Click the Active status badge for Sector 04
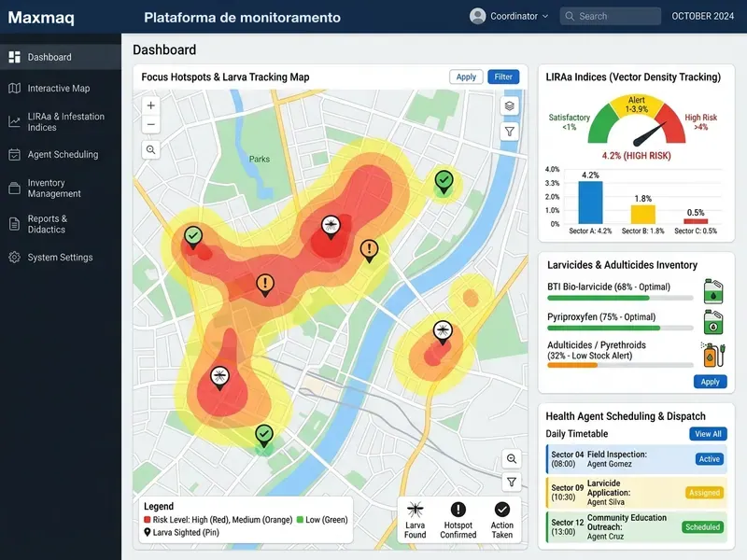This screenshot has width=747, height=560. coord(710,459)
